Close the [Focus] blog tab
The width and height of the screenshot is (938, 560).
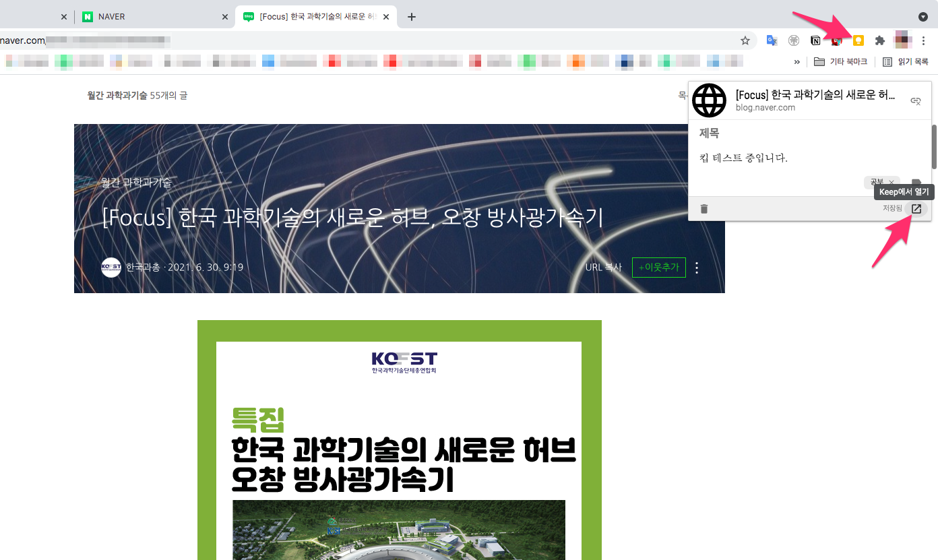click(386, 17)
